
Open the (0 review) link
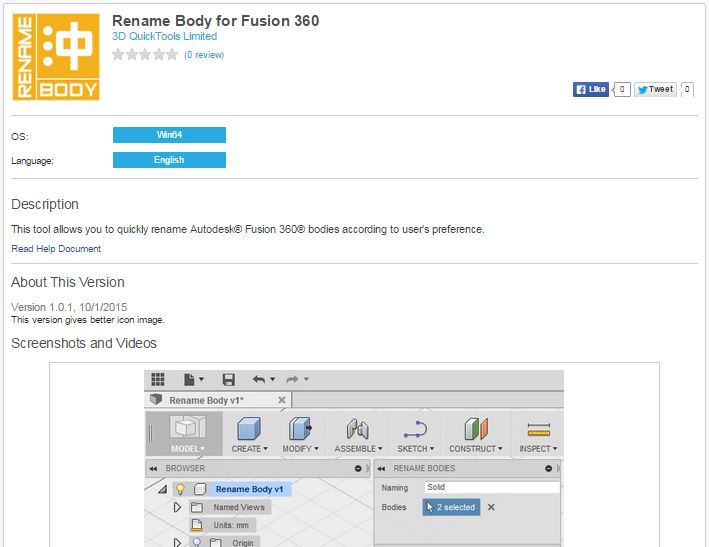click(x=204, y=55)
